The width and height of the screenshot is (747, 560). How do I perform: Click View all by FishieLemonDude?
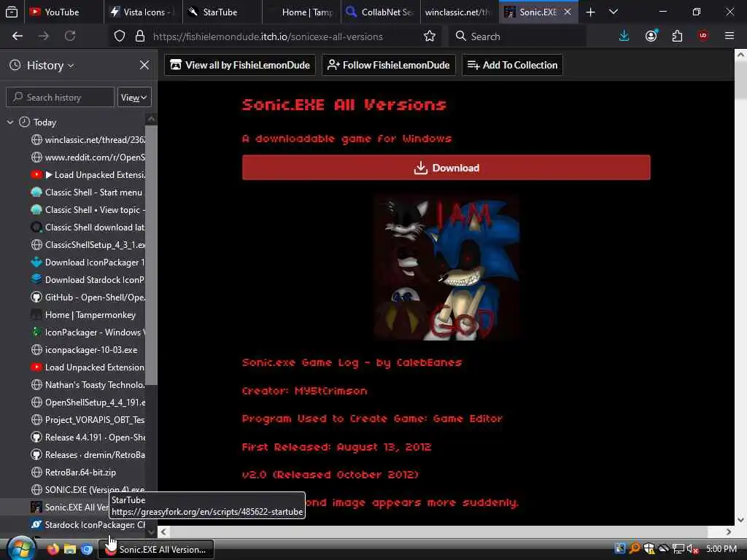(x=240, y=65)
